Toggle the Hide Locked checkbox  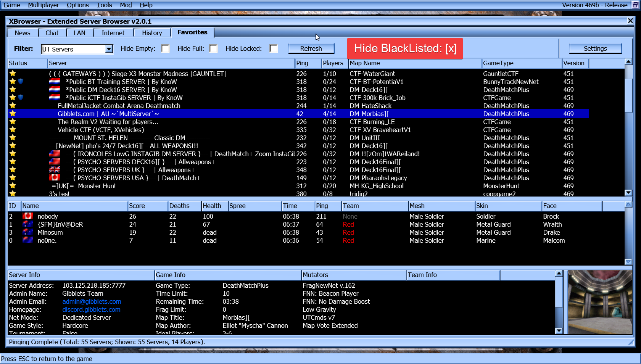274,48
